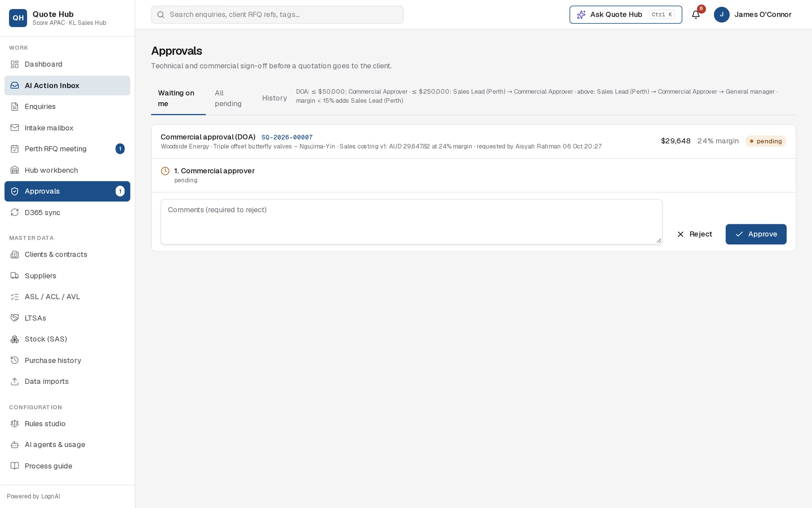Open the ASL / ACL / AVL checklist icon
The height and width of the screenshot is (508, 812).
click(15, 297)
